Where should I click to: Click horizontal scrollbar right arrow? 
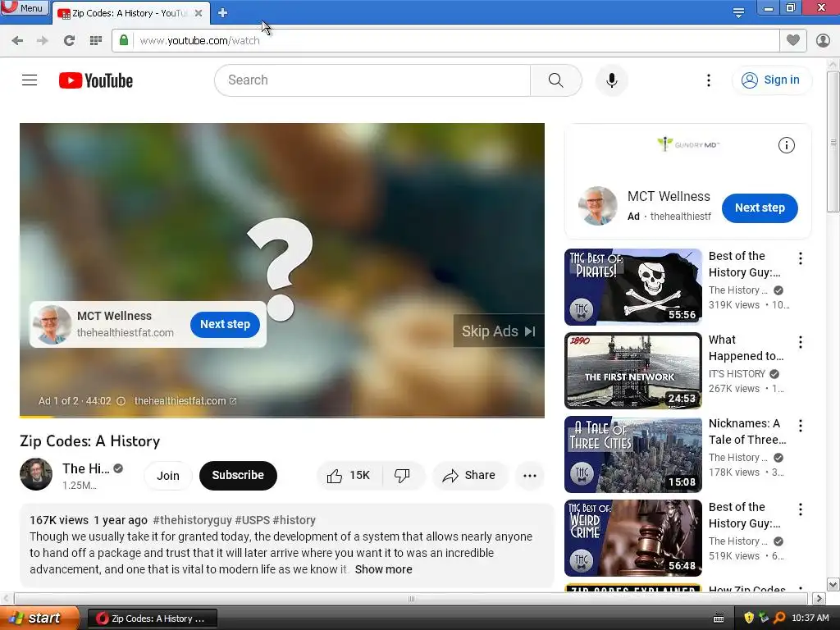click(x=819, y=598)
